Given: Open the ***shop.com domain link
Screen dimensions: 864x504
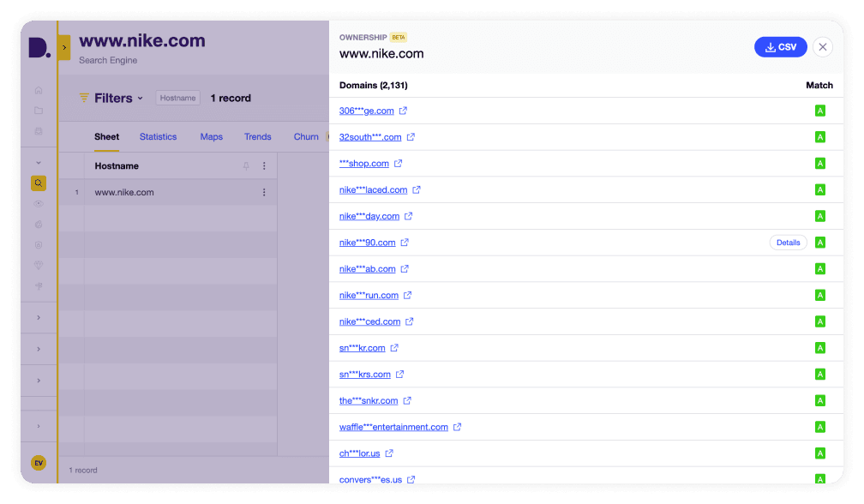Looking at the screenshot, I should (x=364, y=164).
